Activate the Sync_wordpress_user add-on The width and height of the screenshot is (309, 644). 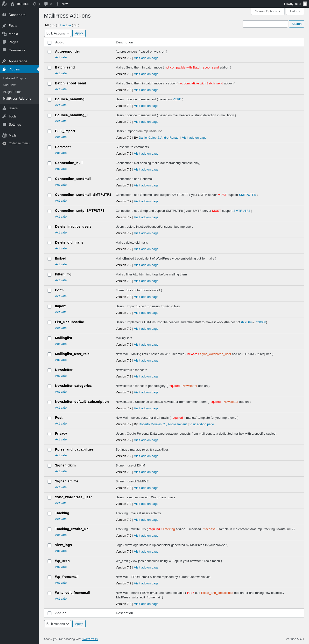[61, 503]
